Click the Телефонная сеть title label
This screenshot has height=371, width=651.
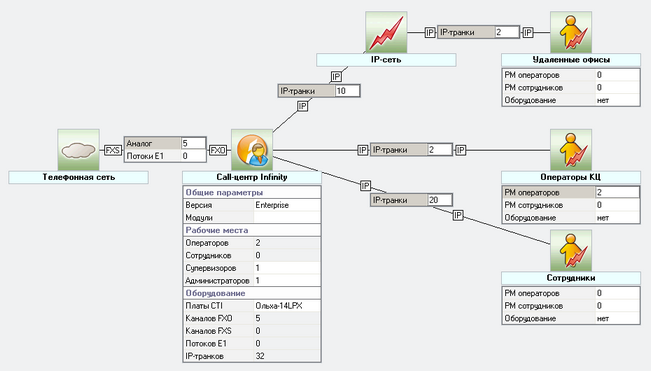tap(78, 177)
